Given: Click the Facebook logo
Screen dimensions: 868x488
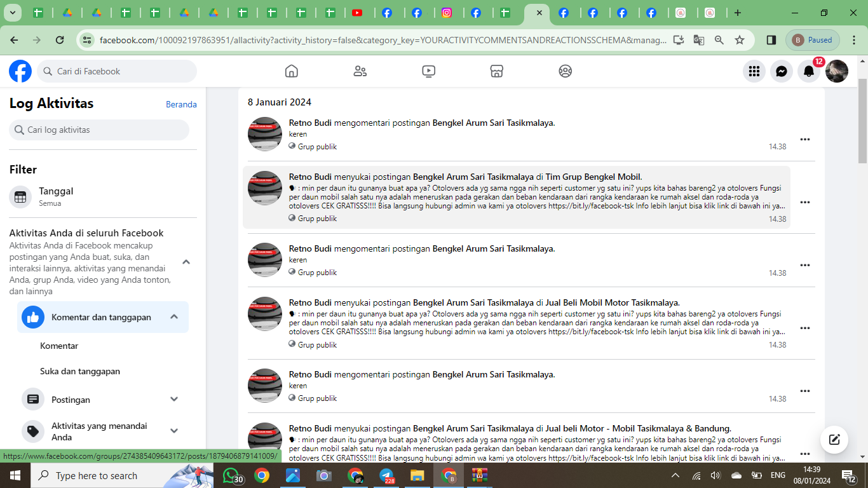Looking at the screenshot, I should tap(20, 71).
